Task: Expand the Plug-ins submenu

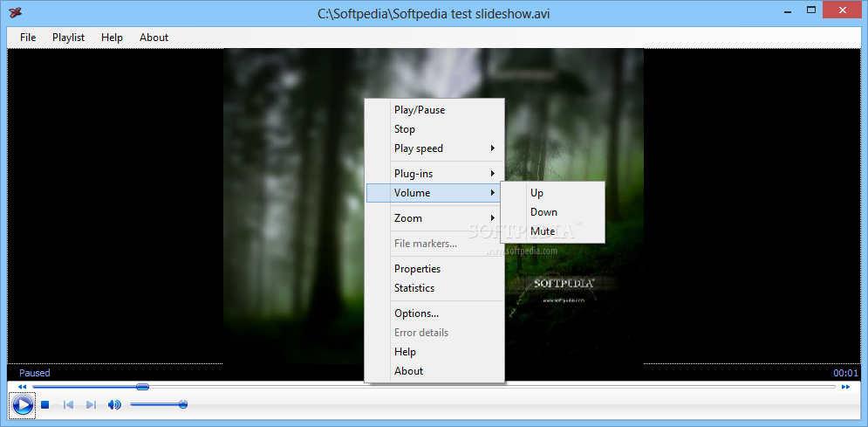Action: pyautogui.click(x=434, y=174)
